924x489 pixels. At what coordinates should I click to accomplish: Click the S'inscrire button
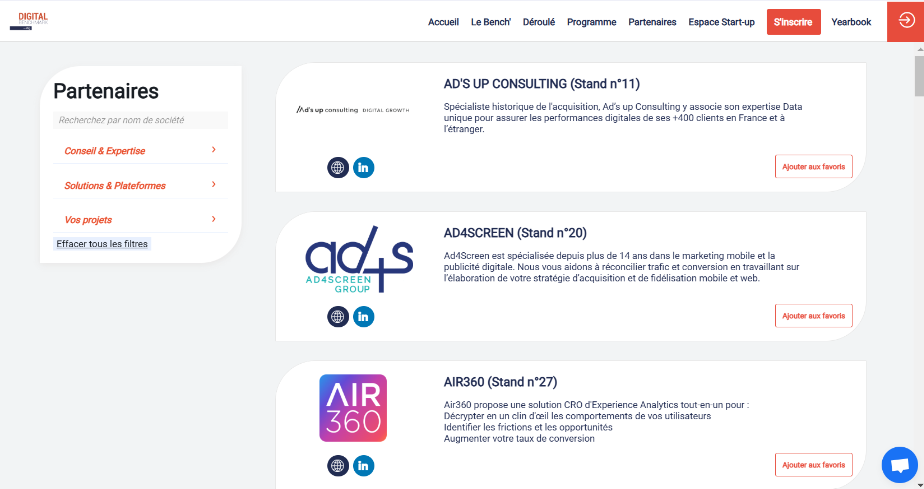(x=793, y=22)
